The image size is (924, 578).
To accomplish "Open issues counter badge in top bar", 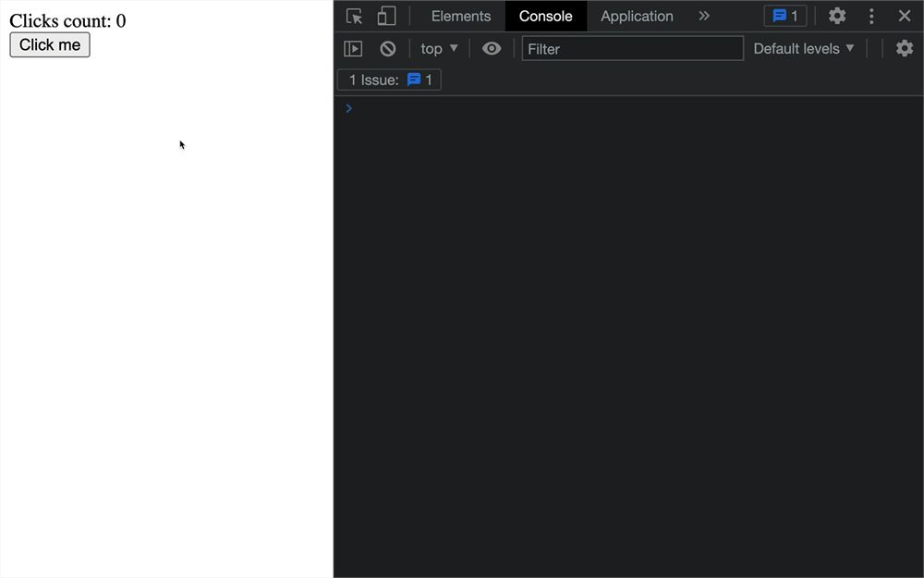I will [784, 16].
